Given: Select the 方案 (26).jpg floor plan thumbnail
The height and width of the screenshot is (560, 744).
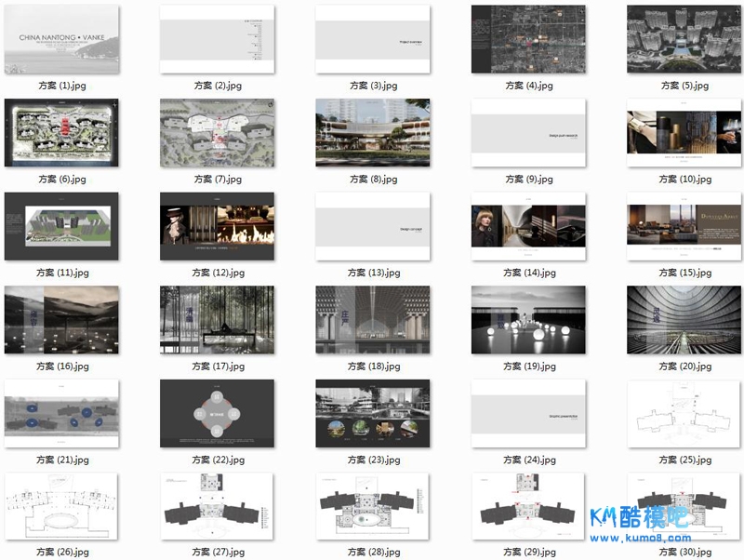Looking at the screenshot, I should pyautogui.click(x=61, y=507).
